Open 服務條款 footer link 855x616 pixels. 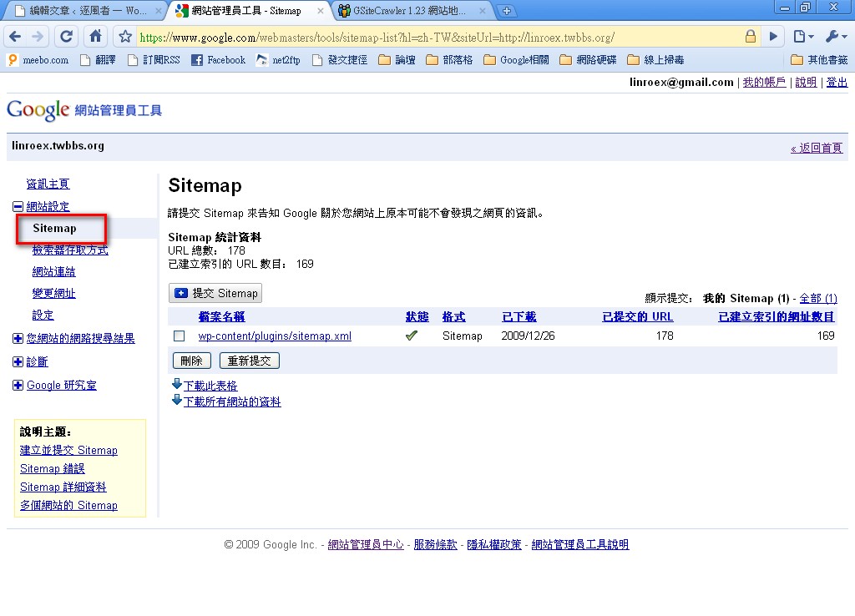pyautogui.click(x=435, y=544)
